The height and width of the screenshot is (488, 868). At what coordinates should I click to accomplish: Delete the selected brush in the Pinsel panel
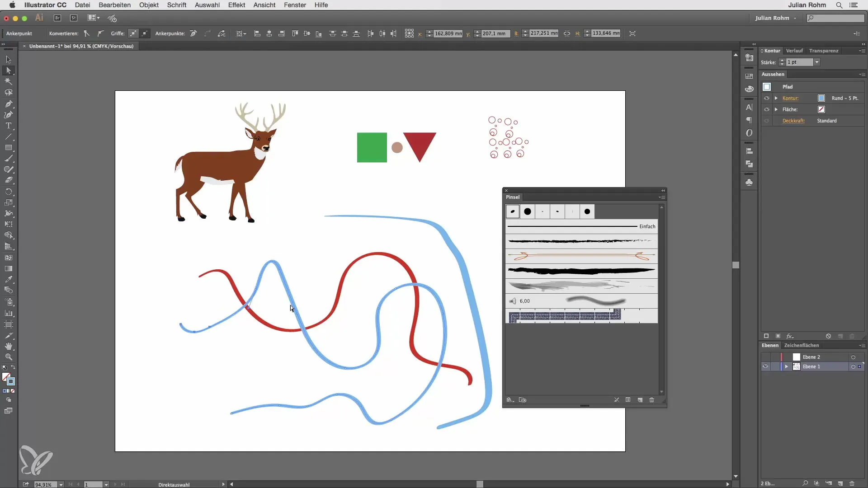pyautogui.click(x=651, y=400)
